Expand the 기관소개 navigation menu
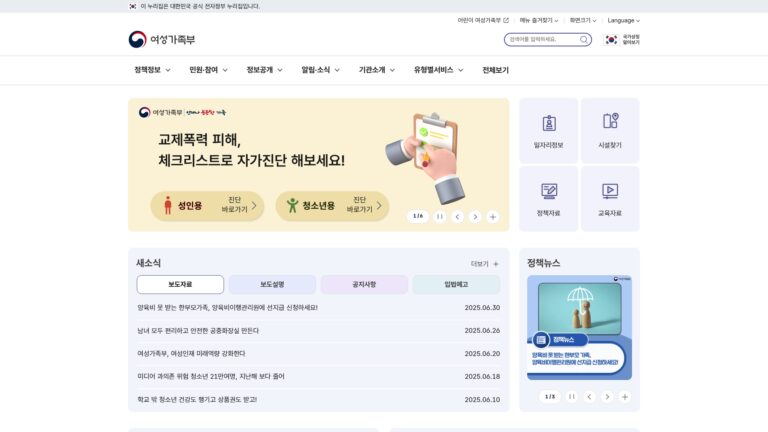Viewport: 768px width, 432px height. (377, 70)
